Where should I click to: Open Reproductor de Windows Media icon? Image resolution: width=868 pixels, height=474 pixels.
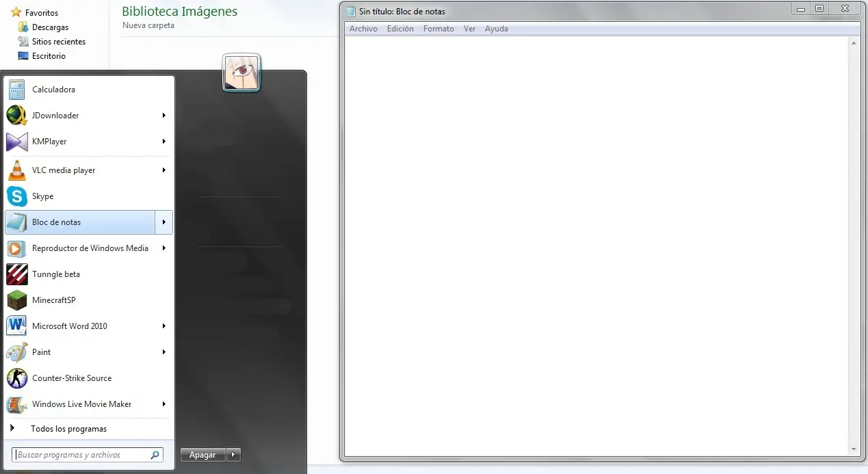[x=16, y=248]
